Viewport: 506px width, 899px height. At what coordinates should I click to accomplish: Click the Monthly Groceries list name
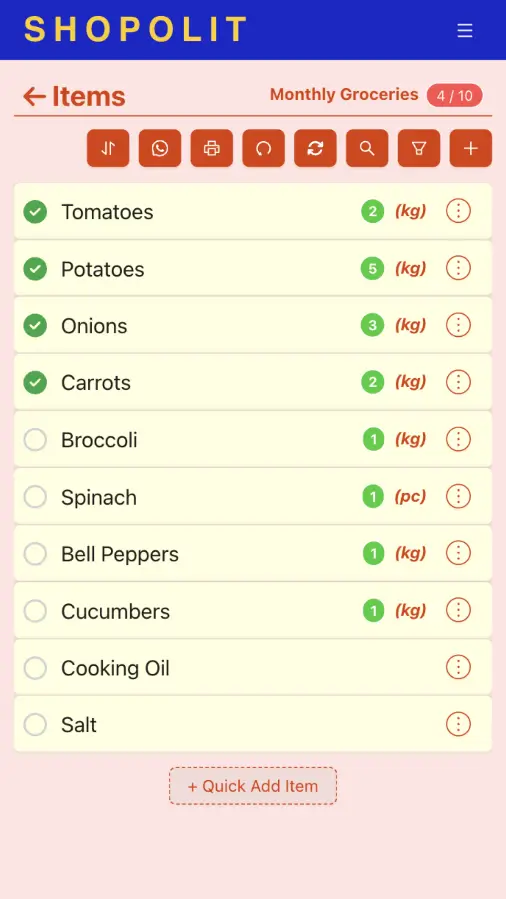click(x=344, y=94)
